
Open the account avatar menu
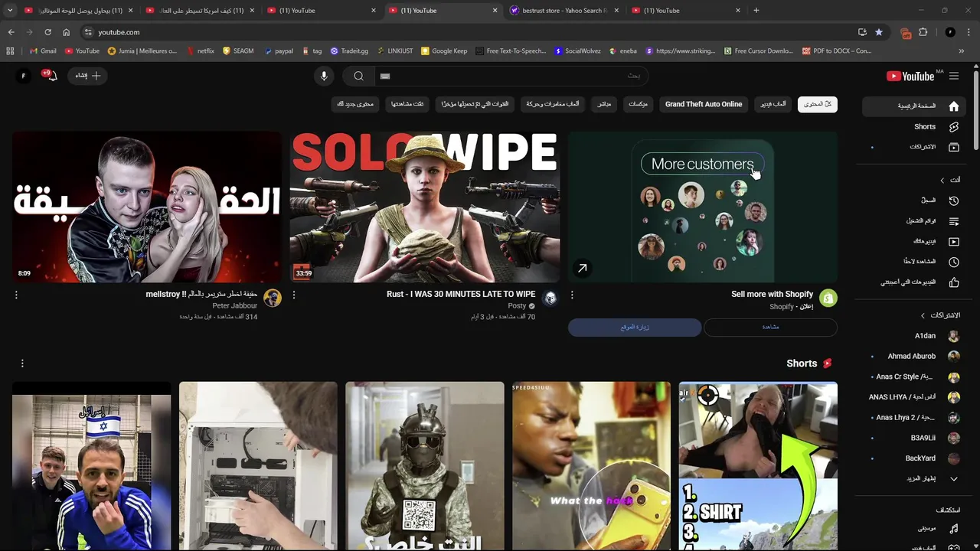[x=24, y=76]
